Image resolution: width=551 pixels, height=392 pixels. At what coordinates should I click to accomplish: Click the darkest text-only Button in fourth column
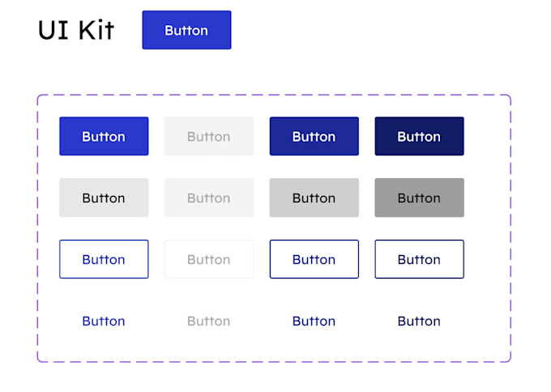pyautogui.click(x=419, y=321)
